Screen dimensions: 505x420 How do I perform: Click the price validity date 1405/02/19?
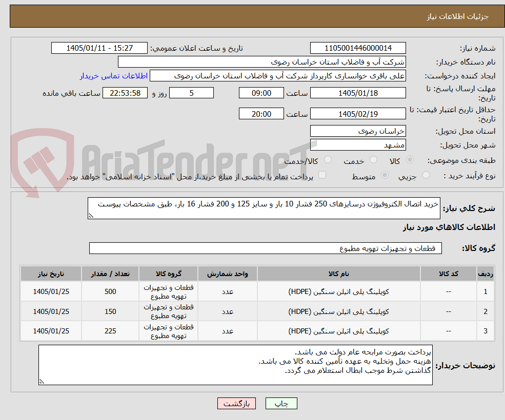pos(358,114)
